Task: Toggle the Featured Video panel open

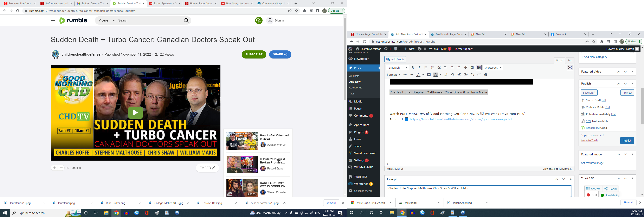Action: tap(632, 72)
